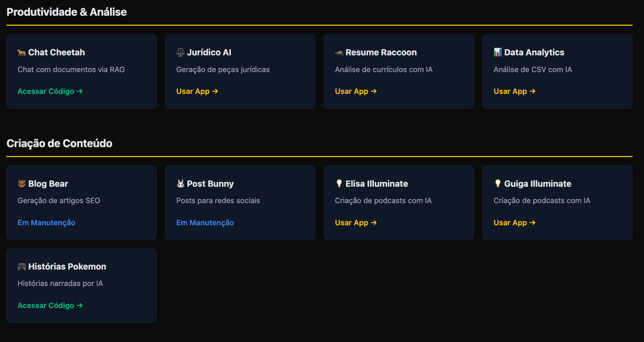Screen dimensions: 644x342
Task: Click the scales icon on Jurídico AI
Action: pos(180,52)
